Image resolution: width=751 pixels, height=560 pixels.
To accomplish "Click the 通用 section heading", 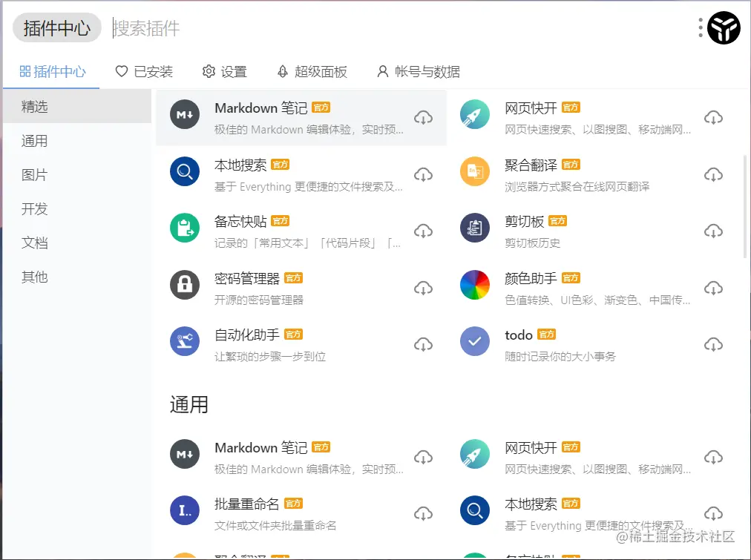I will pos(188,404).
